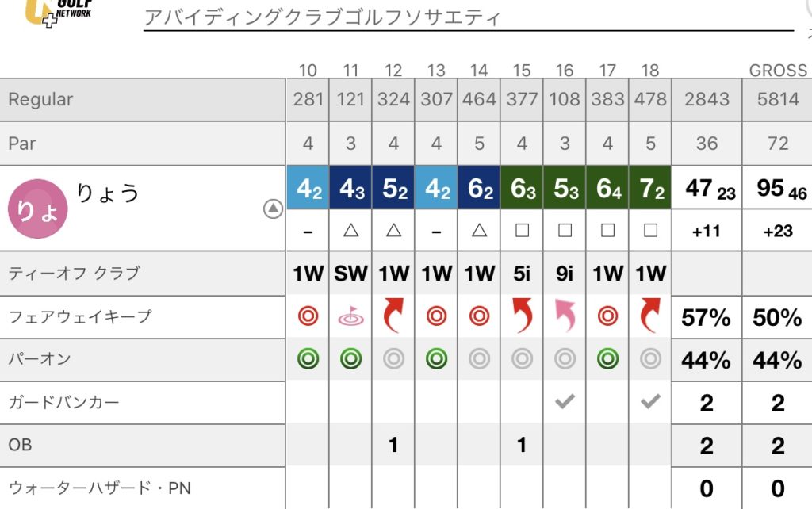Tap the pink りょ player avatar

[38, 209]
